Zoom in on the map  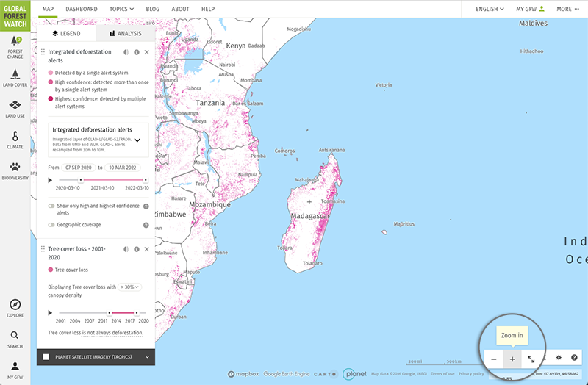(x=512, y=359)
